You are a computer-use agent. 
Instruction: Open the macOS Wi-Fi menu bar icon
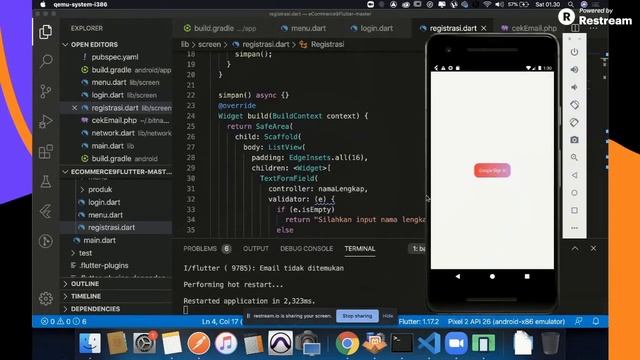(x=487, y=4)
